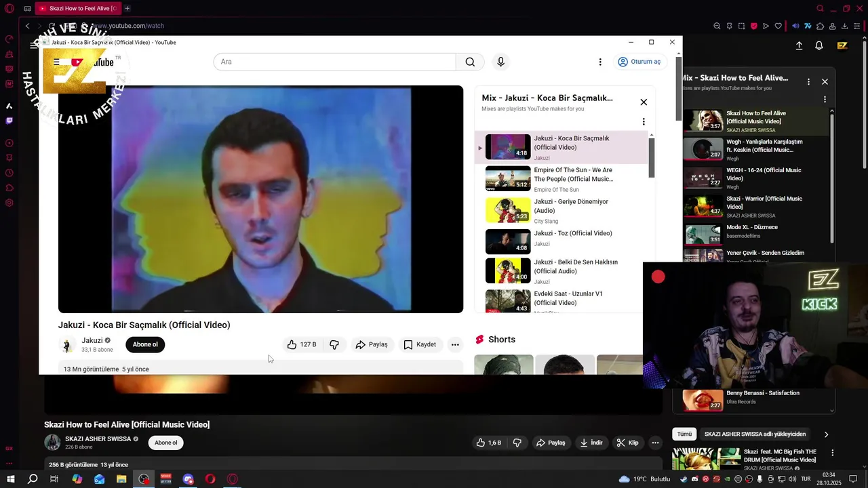Select Jakuzi - Toz (Official Video) playlist item
The width and height of the screenshot is (868, 488).
[561, 241]
